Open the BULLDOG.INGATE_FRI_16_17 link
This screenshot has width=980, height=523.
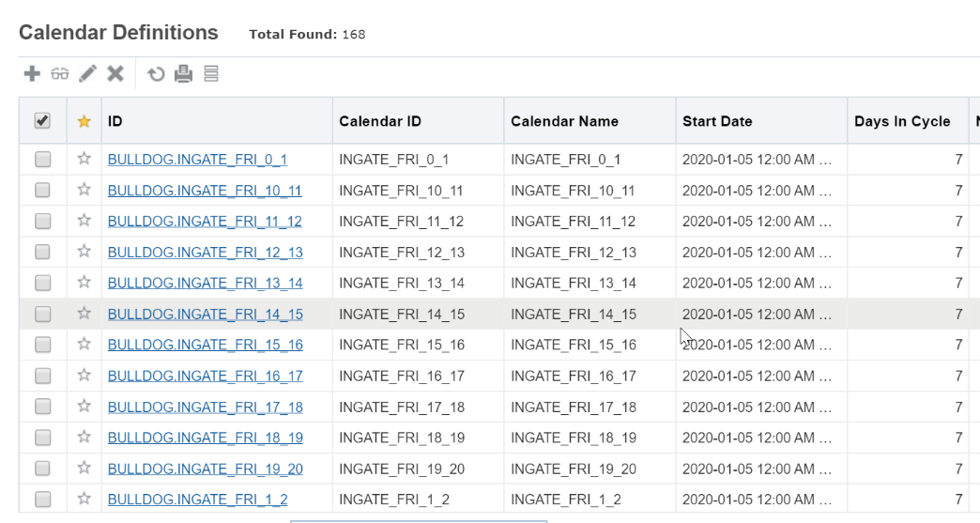pyautogui.click(x=205, y=376)
